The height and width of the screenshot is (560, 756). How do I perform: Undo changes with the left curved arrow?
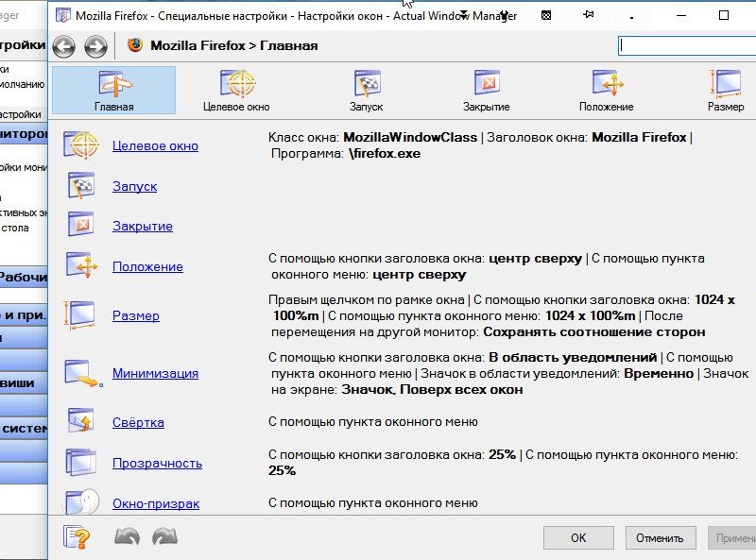click(127, 536)
